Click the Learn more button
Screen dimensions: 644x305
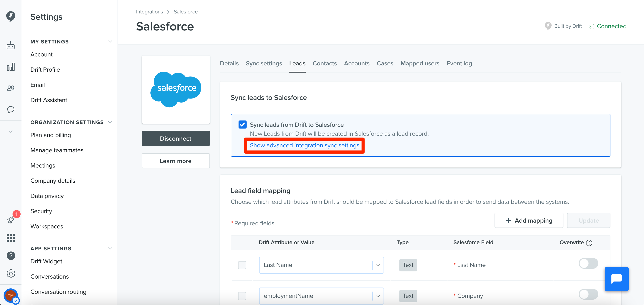tap(176, 161)
